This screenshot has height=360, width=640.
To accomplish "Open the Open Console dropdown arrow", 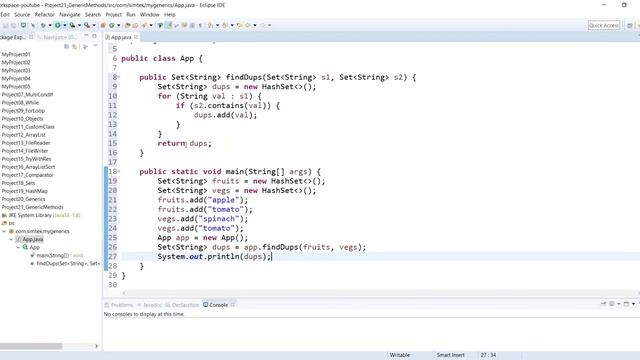I will click(633, 304).
